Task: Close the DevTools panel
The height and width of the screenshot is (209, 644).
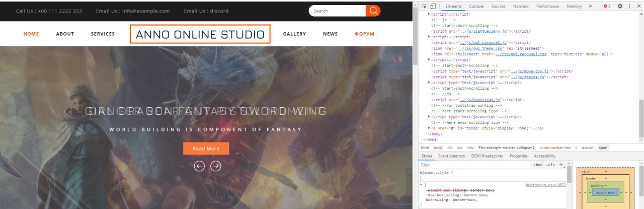Action: point(638,6)
